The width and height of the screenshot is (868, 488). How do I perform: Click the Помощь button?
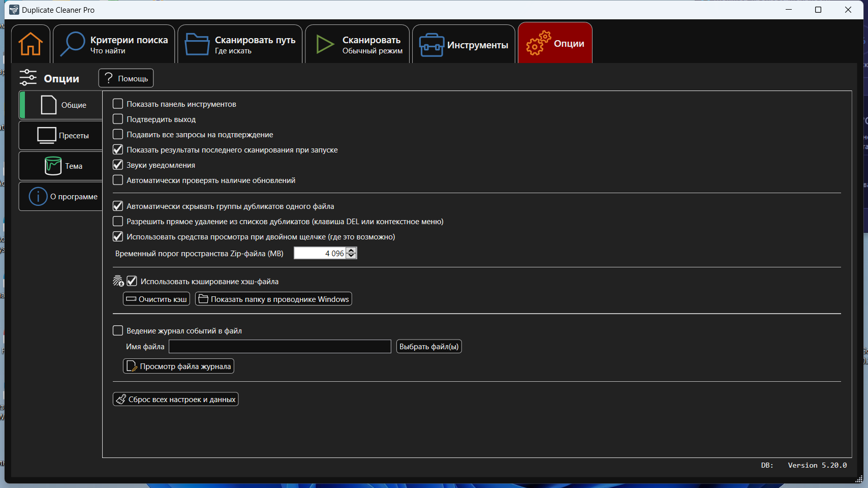[126, 78]
